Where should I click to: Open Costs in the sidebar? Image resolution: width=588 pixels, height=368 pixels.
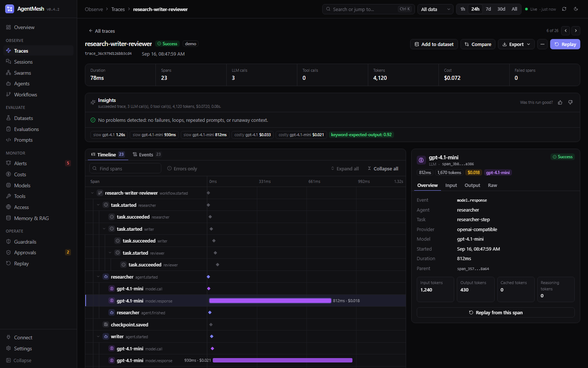[39, 174]
